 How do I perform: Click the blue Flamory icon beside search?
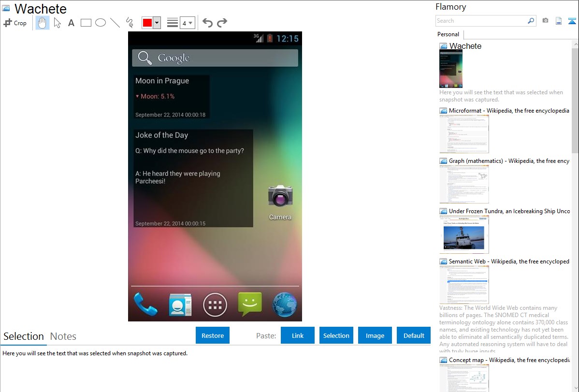(572, 21)
